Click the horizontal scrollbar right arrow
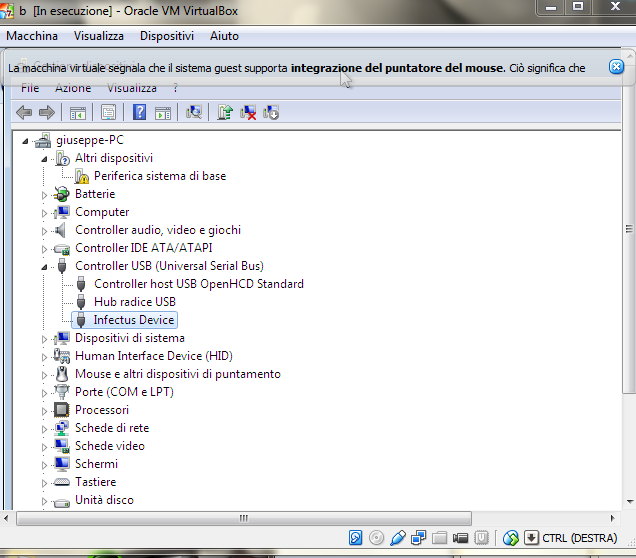 click(x=612, y=518)
